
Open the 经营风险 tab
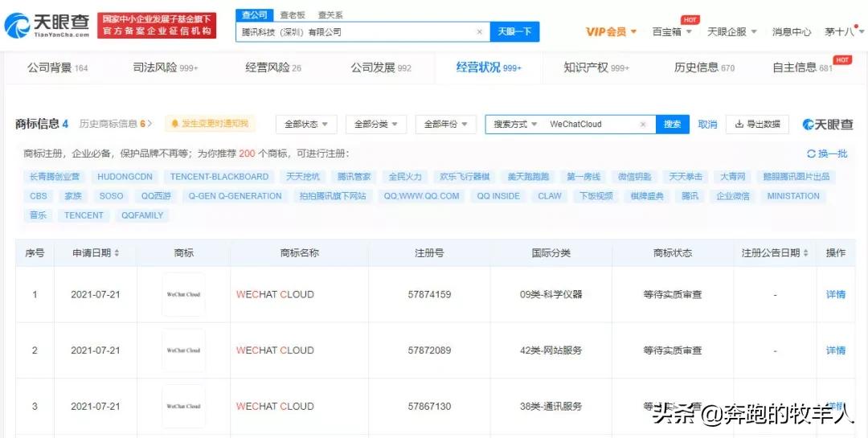[x=273, y=68]
